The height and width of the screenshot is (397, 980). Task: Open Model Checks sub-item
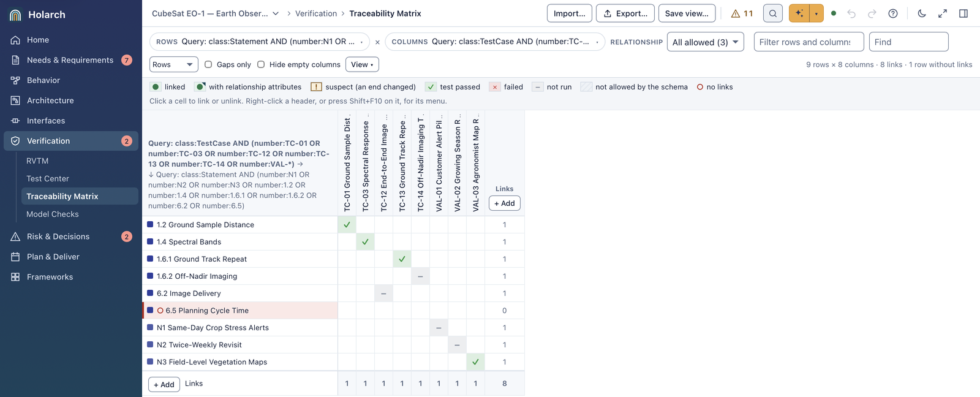80,214
